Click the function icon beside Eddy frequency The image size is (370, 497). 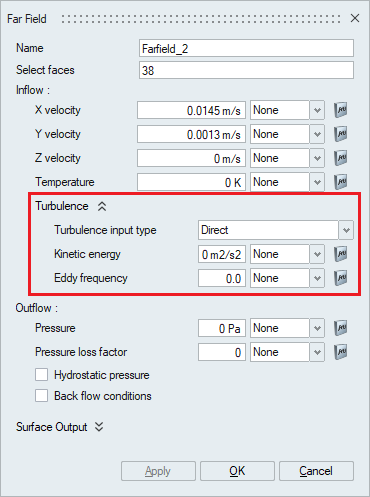[x=341, y=278]
